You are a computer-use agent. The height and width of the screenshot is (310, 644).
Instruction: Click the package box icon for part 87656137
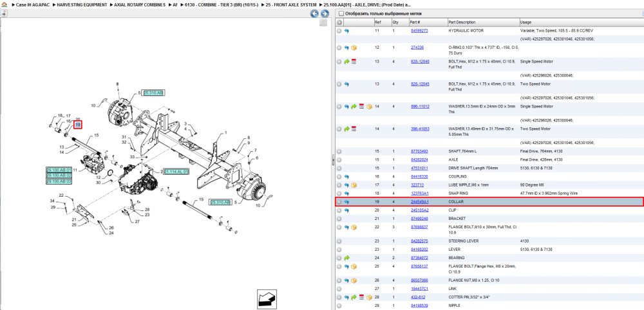tap(354, 266)
